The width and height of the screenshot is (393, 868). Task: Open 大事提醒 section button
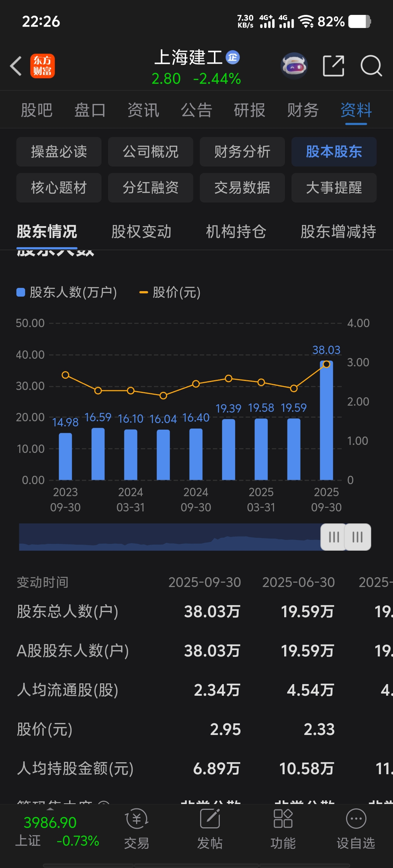(x=334, y=188)
